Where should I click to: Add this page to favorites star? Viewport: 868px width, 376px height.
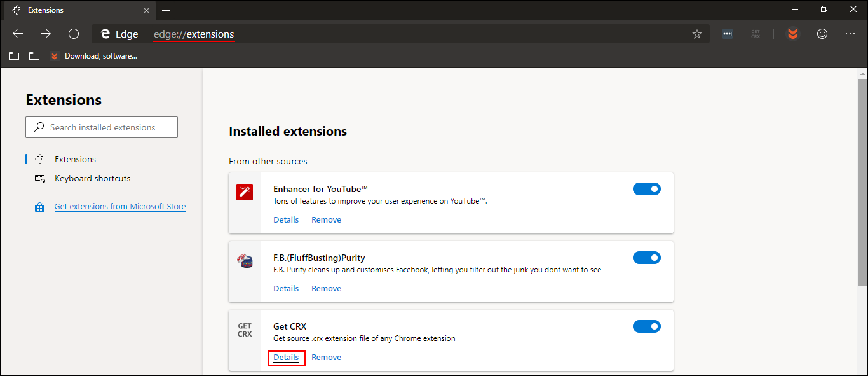(697, 34)
